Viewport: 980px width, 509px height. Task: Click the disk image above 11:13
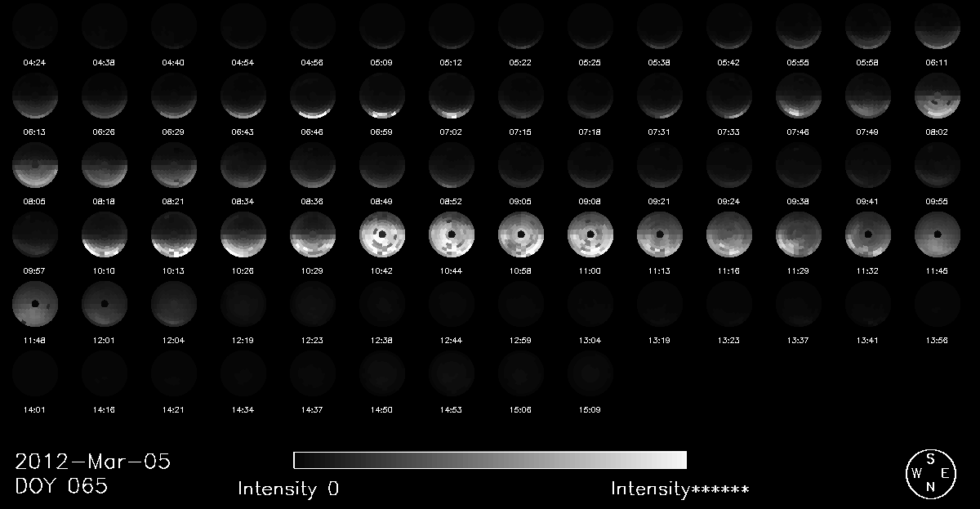660,235
